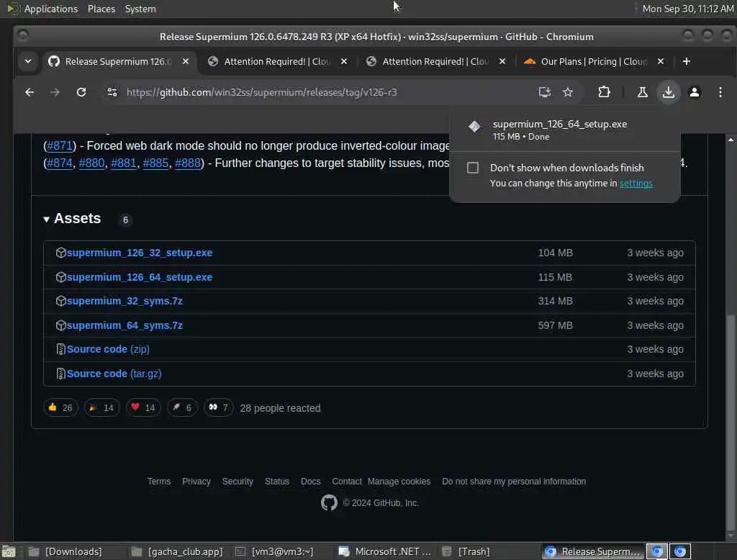Download supermium_64_syms.7z
This screenshot has height=560, width=737.
pos(125,325)
